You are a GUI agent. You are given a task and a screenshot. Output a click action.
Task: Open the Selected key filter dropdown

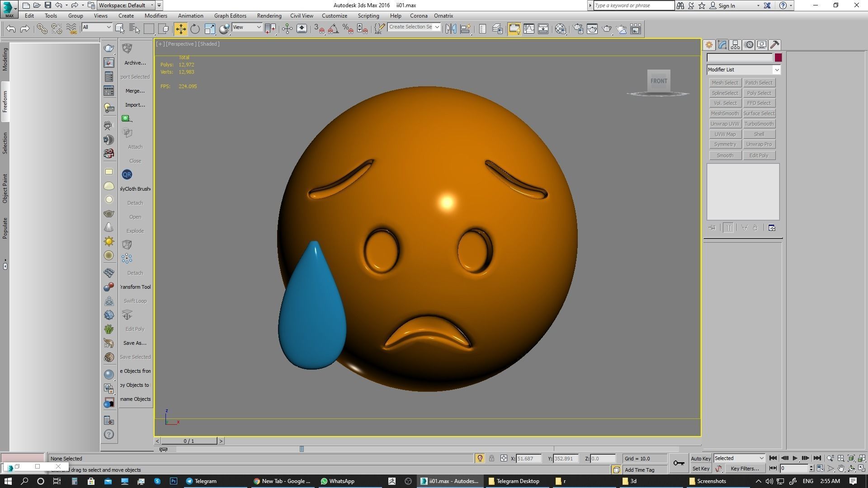point(739,458)
